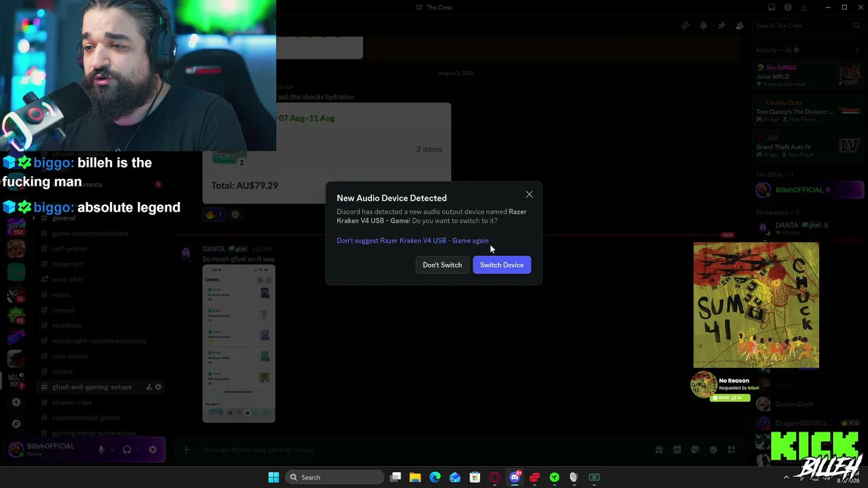Select the gfuel-and-gaming-setups channel
Image resolution: width=868 pixels, height=488 pixels.
tap(92, 387)
